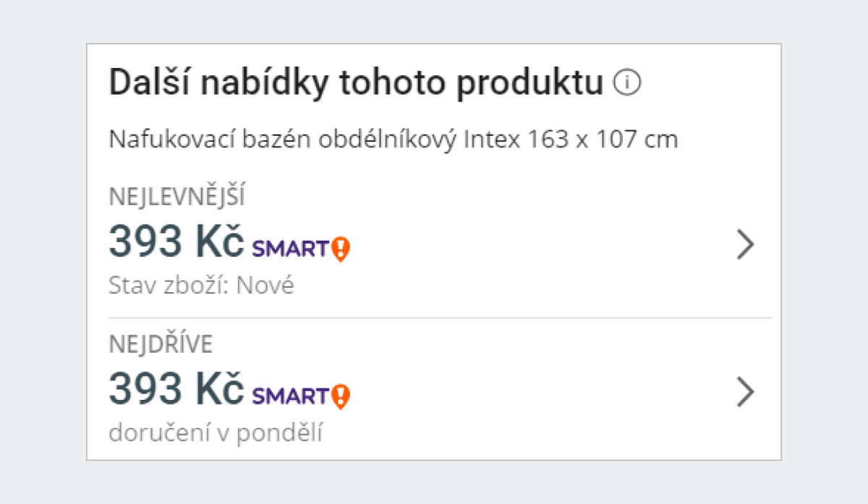Click the orange exclamation pin by the bottom SMART logo
The width and height of the screenshot is (868, 504).
[x=339, y=395]
